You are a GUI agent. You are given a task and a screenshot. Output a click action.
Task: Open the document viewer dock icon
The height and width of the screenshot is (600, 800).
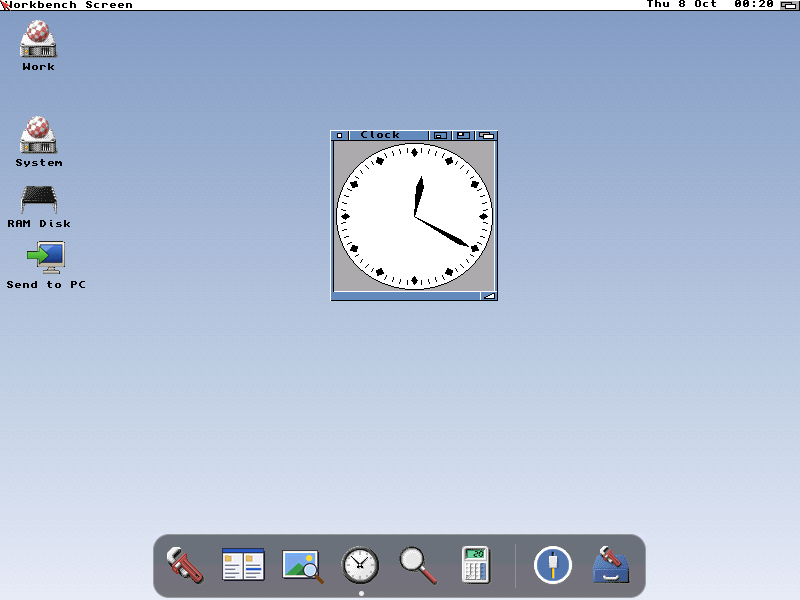pyautogui.click(x=243, y=565)
